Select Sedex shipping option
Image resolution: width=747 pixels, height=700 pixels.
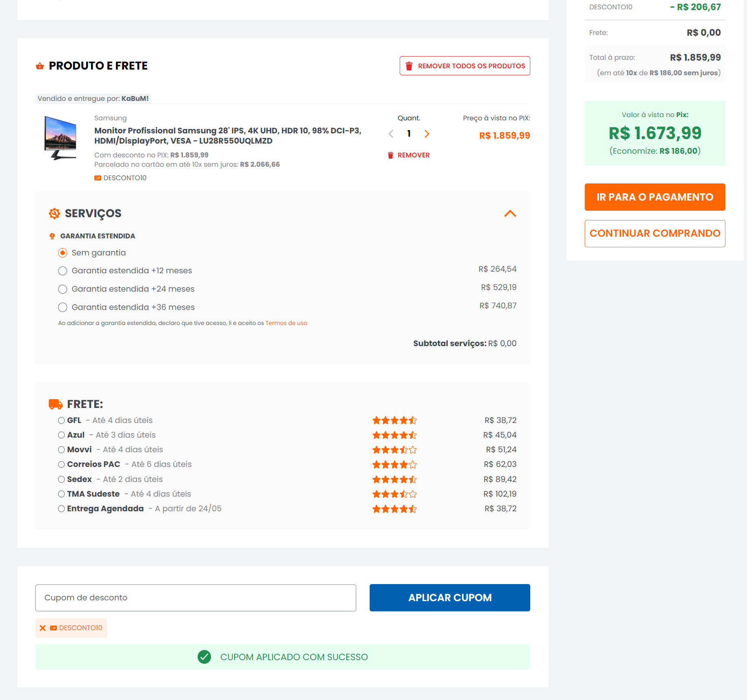tap(61, 480)
